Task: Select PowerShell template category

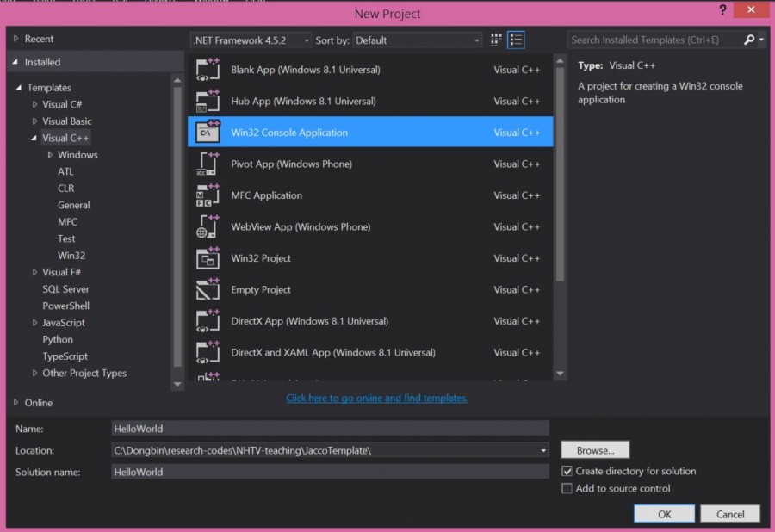Action: tap(65, 306)
